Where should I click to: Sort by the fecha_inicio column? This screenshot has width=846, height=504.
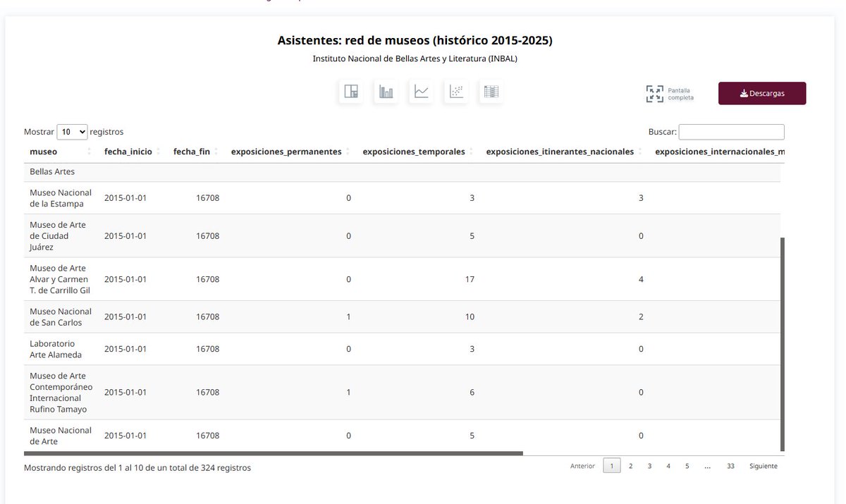coord(133,152)
